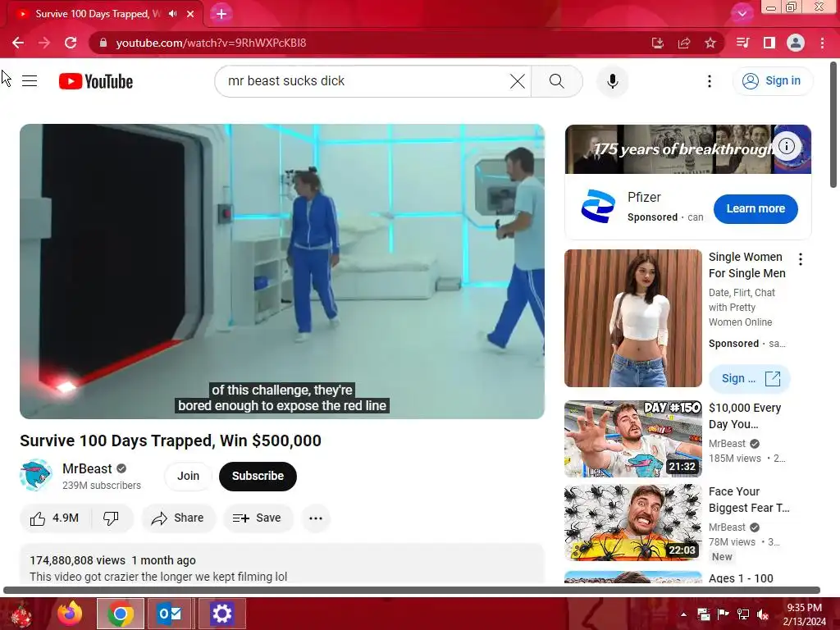Click the install app icon in address bar
This screenshot has width=840, height=630.
(x=658, y=43)
